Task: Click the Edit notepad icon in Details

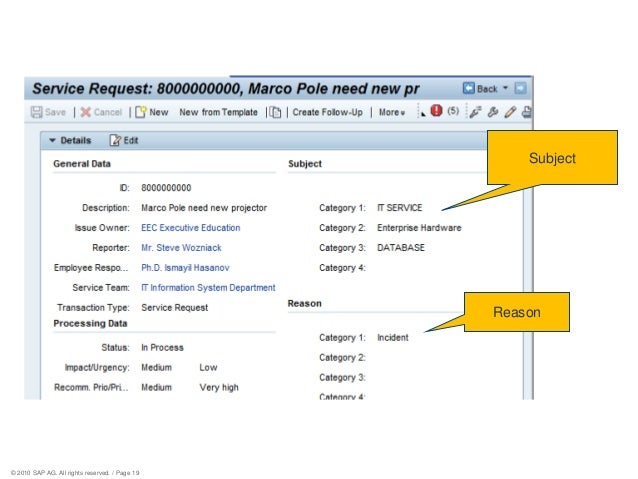Action: [115, 140]
